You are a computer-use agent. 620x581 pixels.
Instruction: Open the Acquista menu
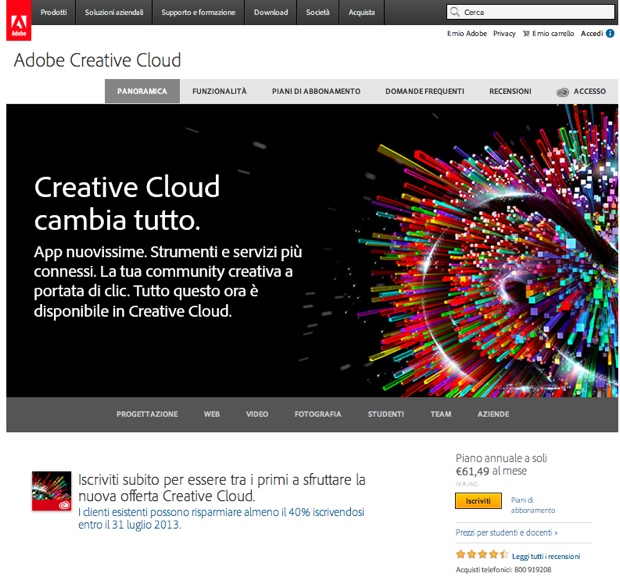click(x=361, y=12)
